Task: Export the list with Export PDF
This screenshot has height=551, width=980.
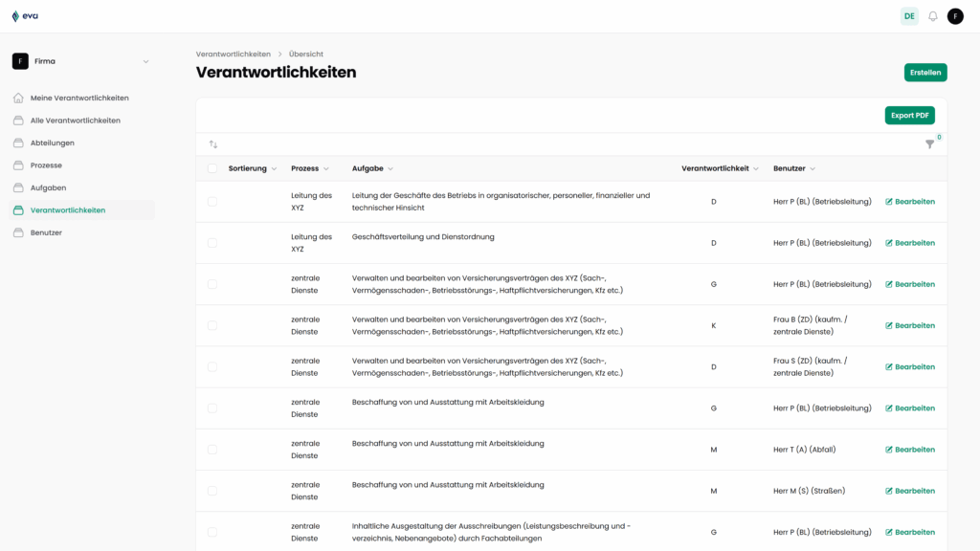Action: 908,115
